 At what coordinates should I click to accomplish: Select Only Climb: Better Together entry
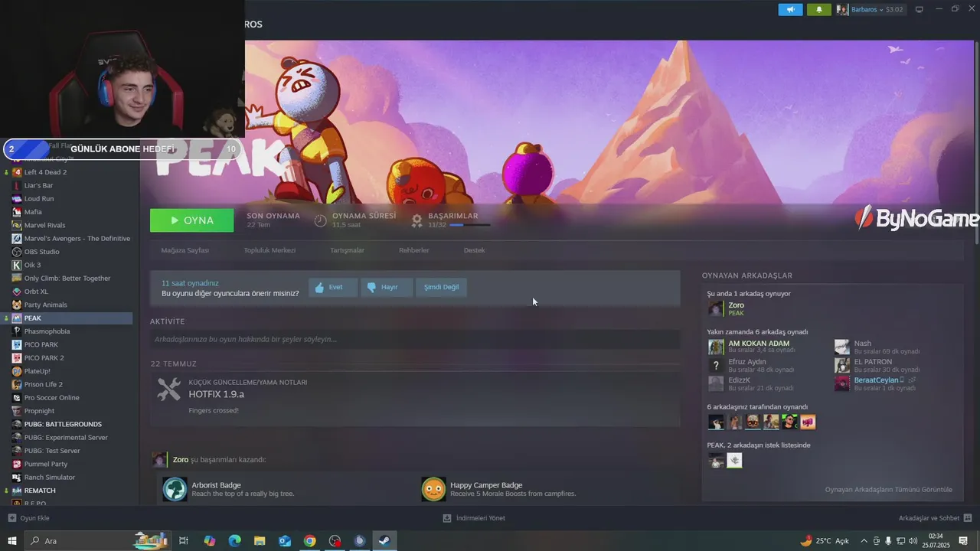point(67,278)
